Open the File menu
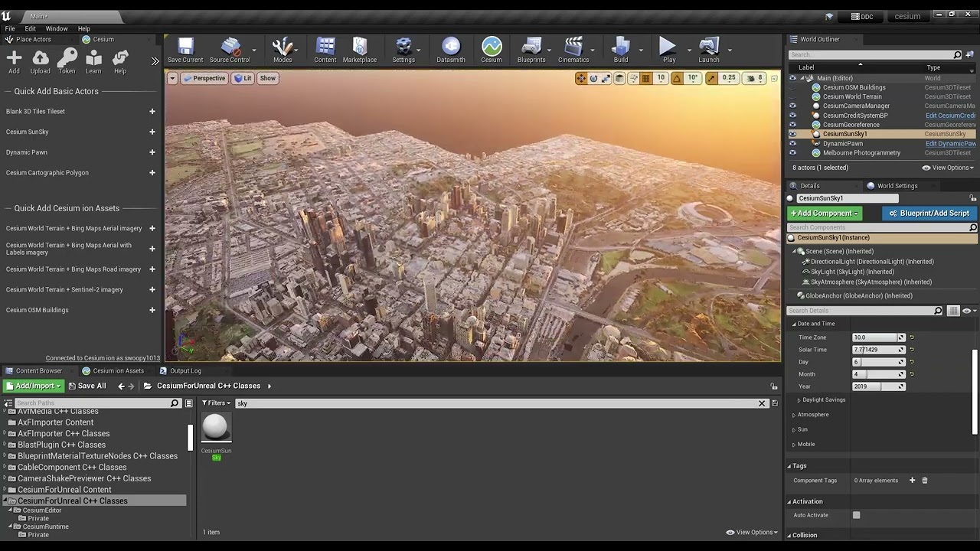Viewport: 980px width, 551px height. pos(10,28)
